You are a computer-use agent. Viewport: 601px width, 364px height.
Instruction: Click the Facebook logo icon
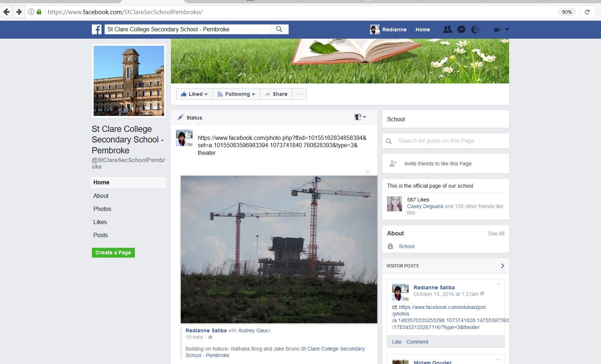click(x=97, y=30)
